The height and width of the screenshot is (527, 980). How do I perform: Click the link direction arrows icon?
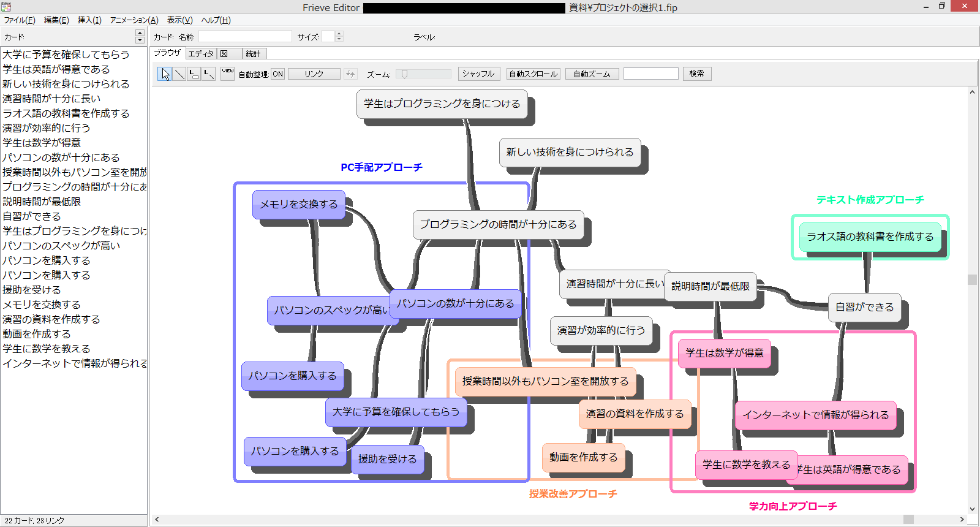coord(350,74)
